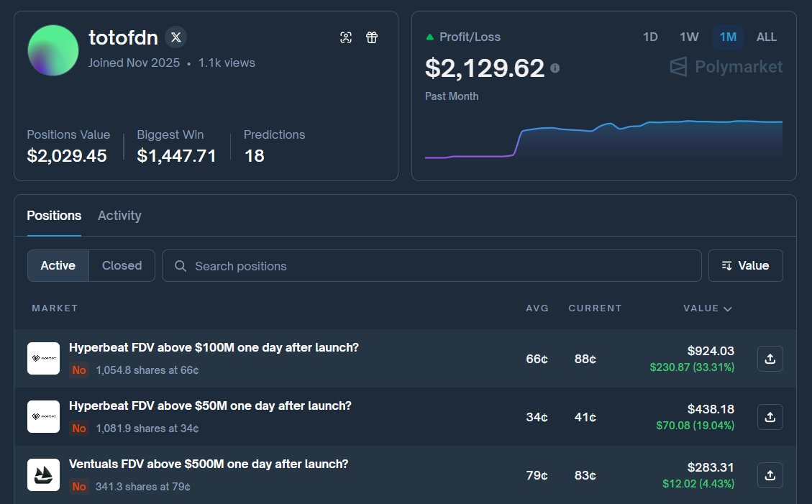This screenshot has width=812, height=504.
Task: Click the $230.87 (33.31%) gain
Action: [x=692, y=367]
